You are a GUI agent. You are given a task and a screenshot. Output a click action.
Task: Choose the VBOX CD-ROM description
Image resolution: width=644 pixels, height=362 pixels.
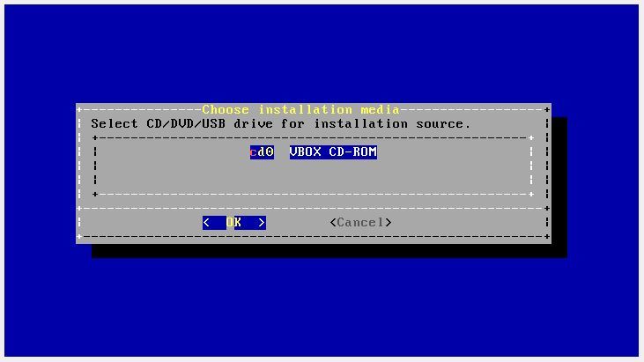tap(333, 152)
